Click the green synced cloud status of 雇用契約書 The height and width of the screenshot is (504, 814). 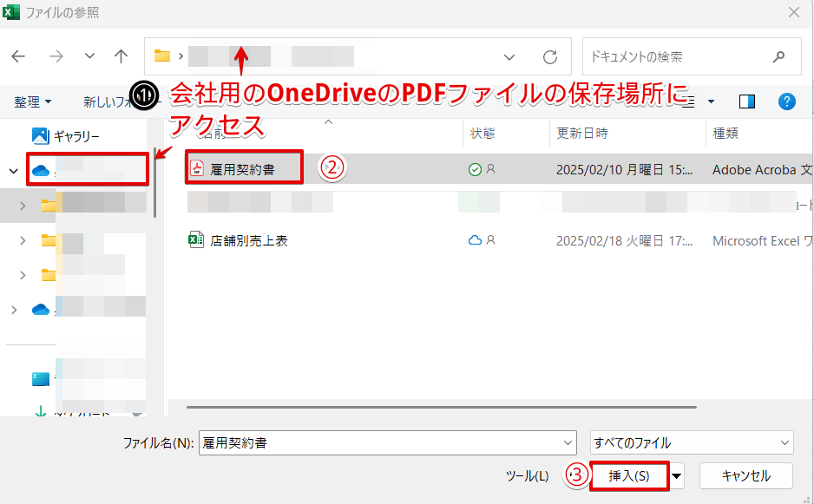click(476, 169)
